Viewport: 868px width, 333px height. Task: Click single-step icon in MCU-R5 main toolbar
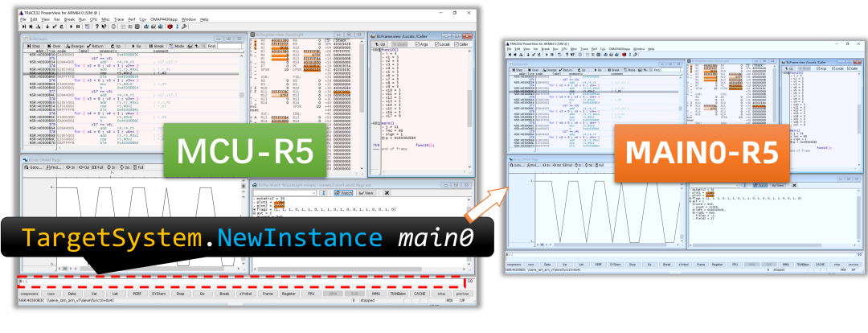[x=24, y=27]
